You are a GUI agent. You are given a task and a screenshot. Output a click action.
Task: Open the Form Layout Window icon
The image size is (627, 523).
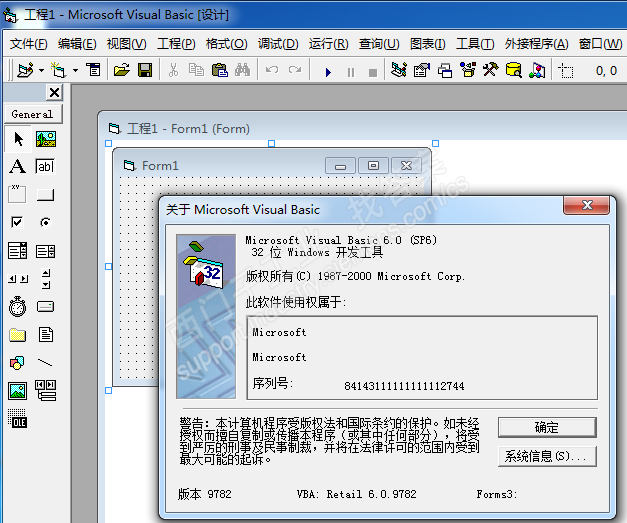click(x=445, y=70)
